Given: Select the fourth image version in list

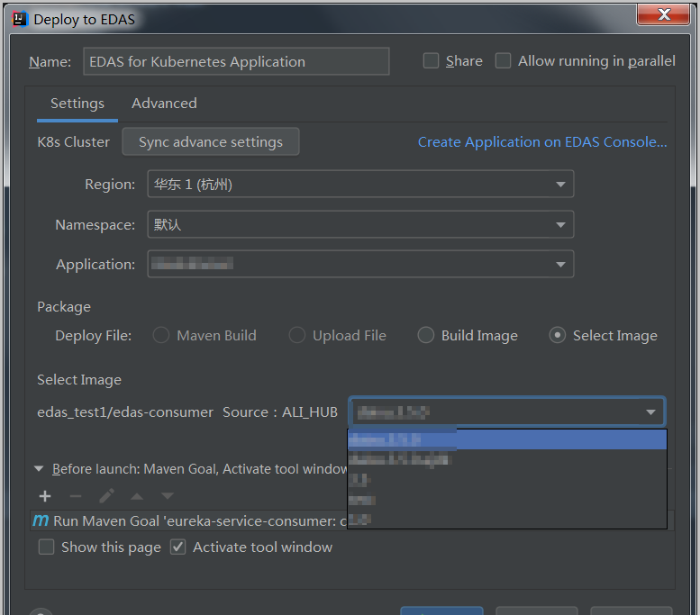Looking at the screenshot, I should (x=507, y=500).
